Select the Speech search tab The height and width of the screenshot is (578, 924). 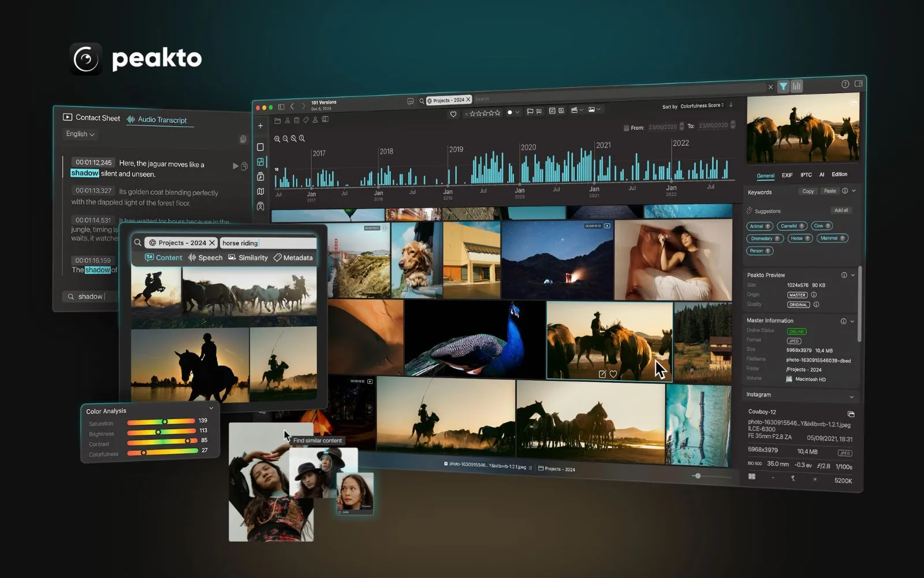(206, 258)
